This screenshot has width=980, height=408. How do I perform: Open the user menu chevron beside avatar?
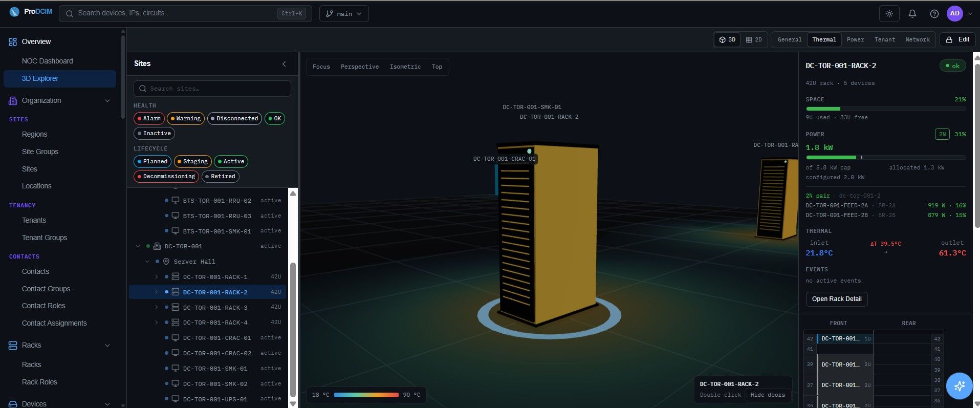(970, 14)
